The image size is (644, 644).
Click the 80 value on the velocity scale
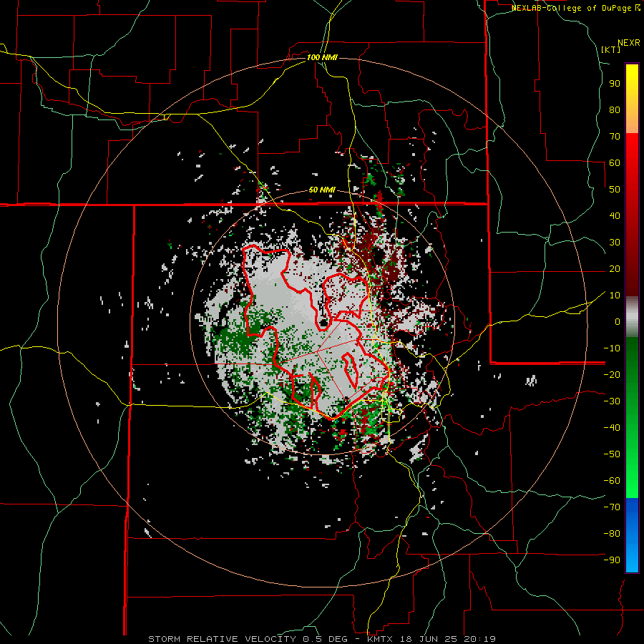[x=615, y=109]
